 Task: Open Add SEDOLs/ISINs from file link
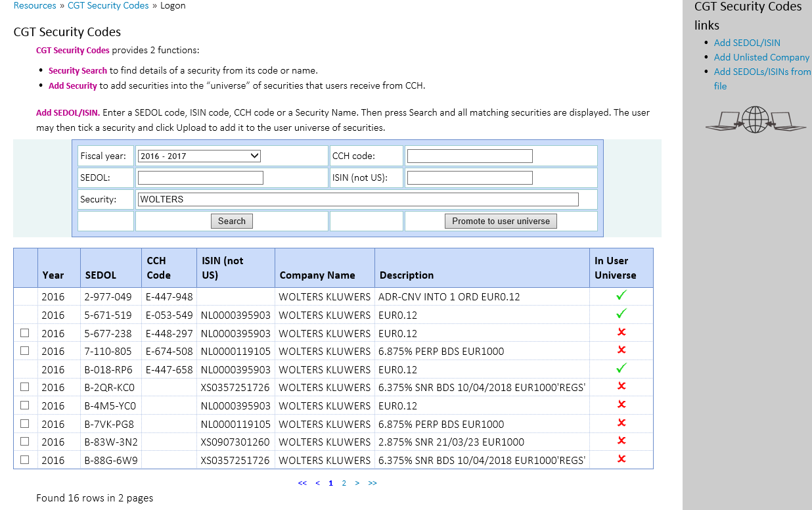762,79
